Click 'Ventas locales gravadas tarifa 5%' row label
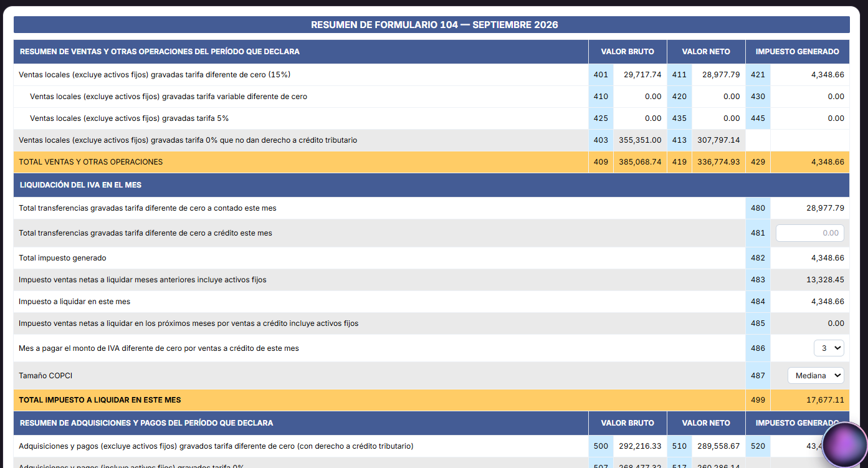Image resolution: width=868 pixels, height=468 pixels. click(129, 118)
